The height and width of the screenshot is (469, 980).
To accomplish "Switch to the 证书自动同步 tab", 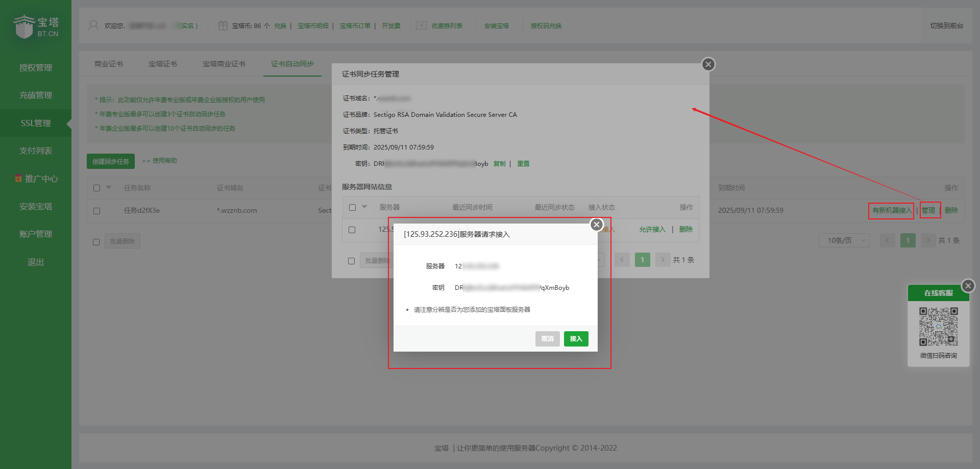I will pyautogui.click(x=292, y=64).
